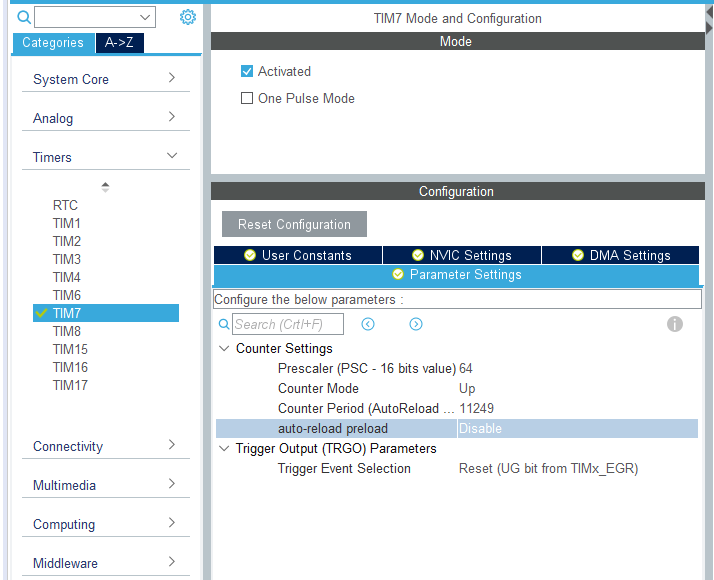Viewport: 714px width, 580px height.
Task: Expand the Connectivity category
Action: coord(106,446)
